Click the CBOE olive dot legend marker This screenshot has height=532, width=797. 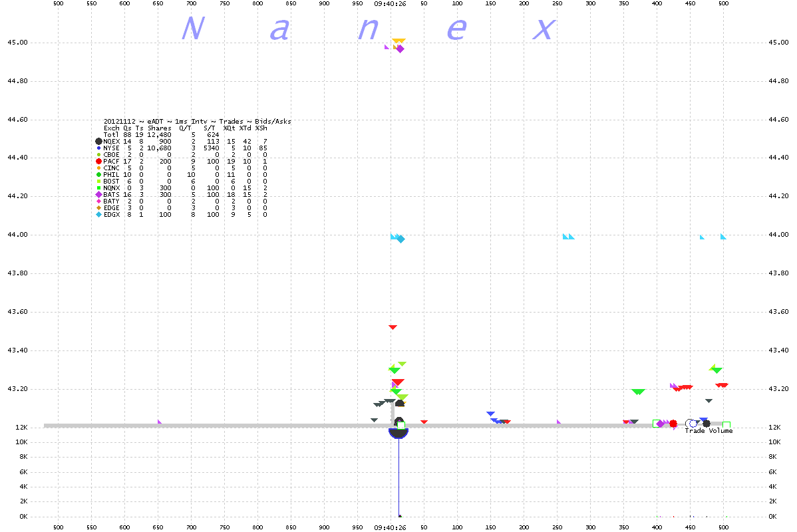(98, 154)
